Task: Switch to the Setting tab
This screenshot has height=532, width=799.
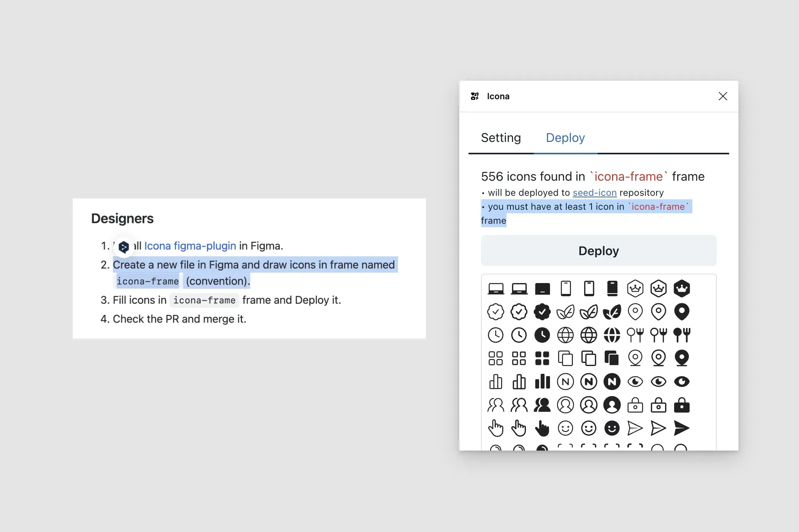Action: point(501,138)
